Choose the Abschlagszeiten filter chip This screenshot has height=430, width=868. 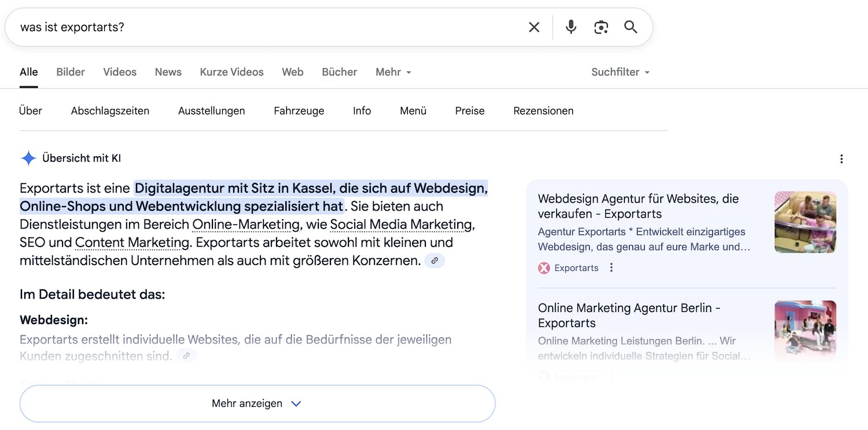point(110,111)
